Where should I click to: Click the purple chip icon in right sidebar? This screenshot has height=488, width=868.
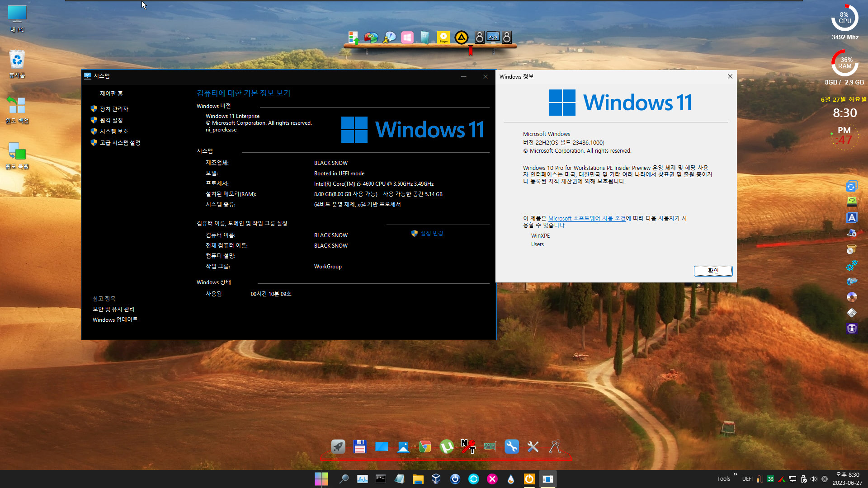852,328
